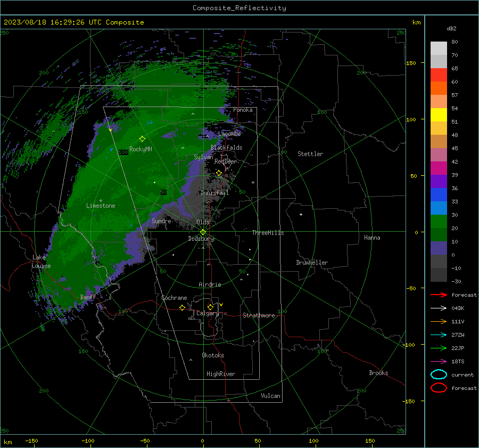This screenshot has height=448, width=479.
Task: Click the yellow V marker east of Calgary
Action: pos(221,305)
